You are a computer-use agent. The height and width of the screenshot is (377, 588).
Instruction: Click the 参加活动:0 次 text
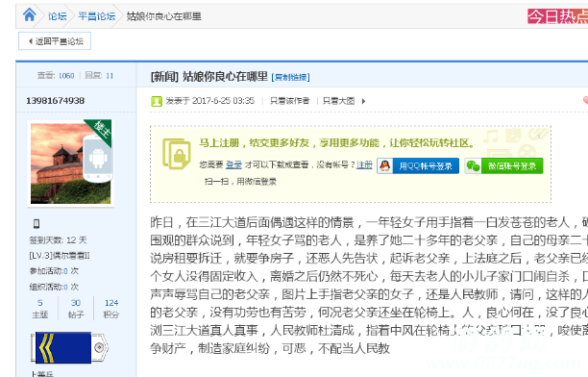[x=54, y=271]
